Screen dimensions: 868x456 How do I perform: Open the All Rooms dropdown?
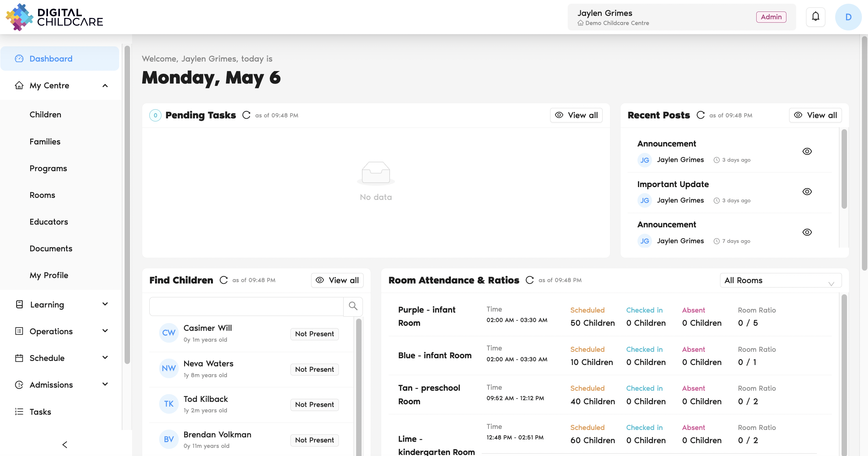point(780,280)
